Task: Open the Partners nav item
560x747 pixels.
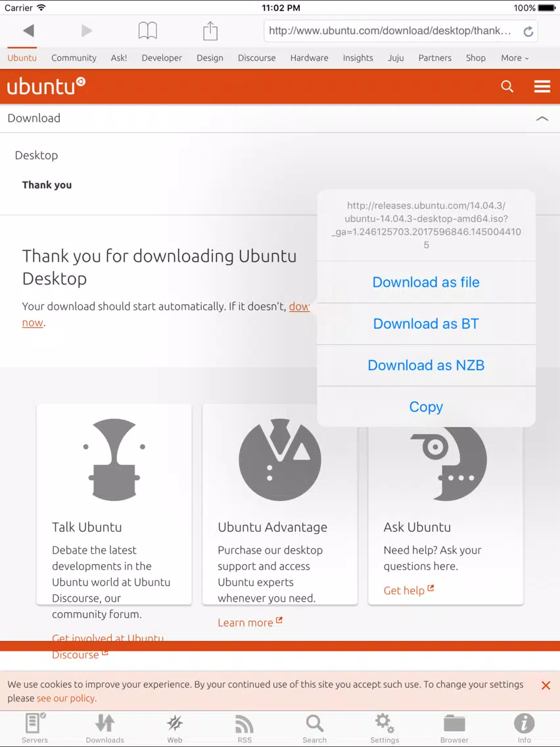Action: 434,58
